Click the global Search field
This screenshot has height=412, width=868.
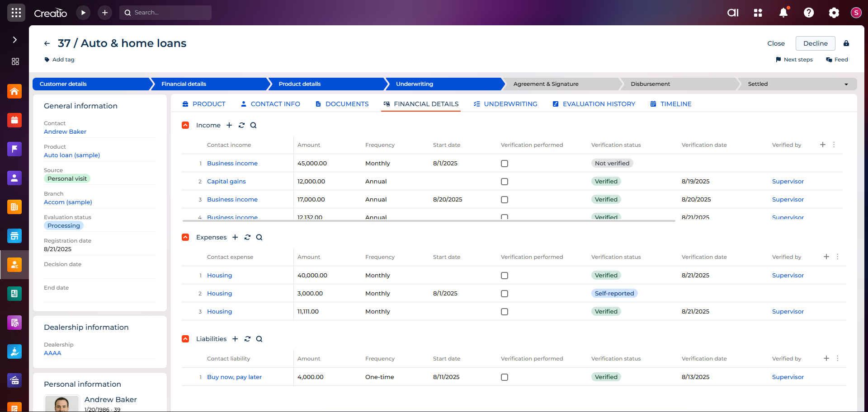[165, 13]
